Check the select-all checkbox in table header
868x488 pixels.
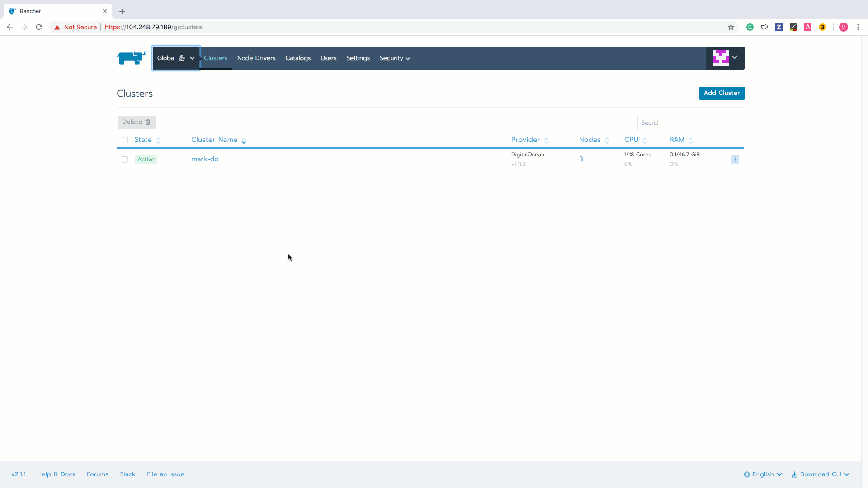pyautogui.click(x=125, y=140)
